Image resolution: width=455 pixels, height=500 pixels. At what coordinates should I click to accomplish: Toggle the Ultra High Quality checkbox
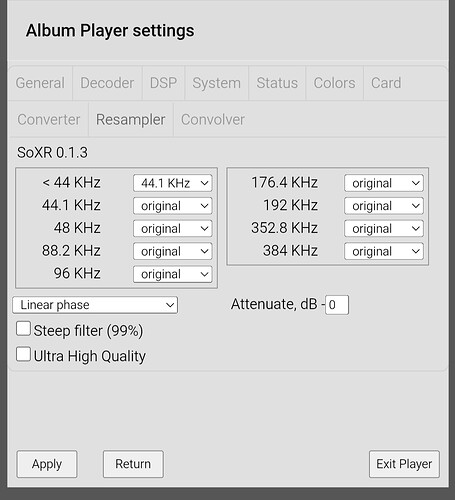coord(23,354)
